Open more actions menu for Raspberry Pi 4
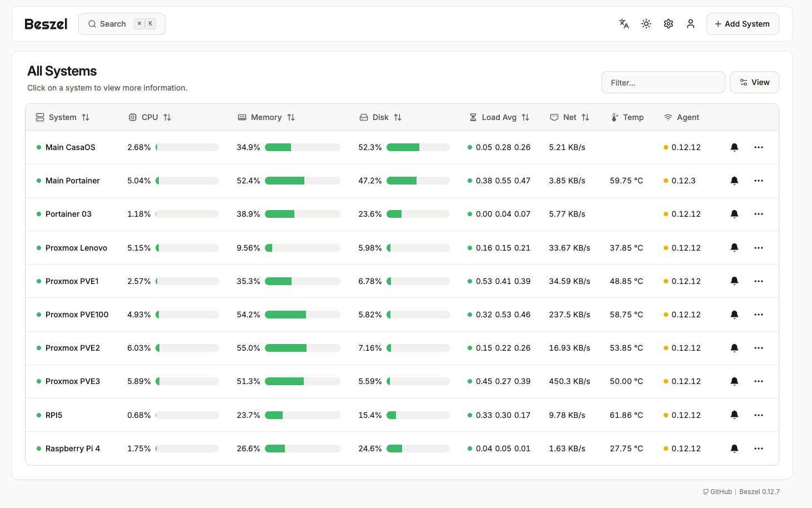Screen dimensions: 812x508 pos(759,449)
